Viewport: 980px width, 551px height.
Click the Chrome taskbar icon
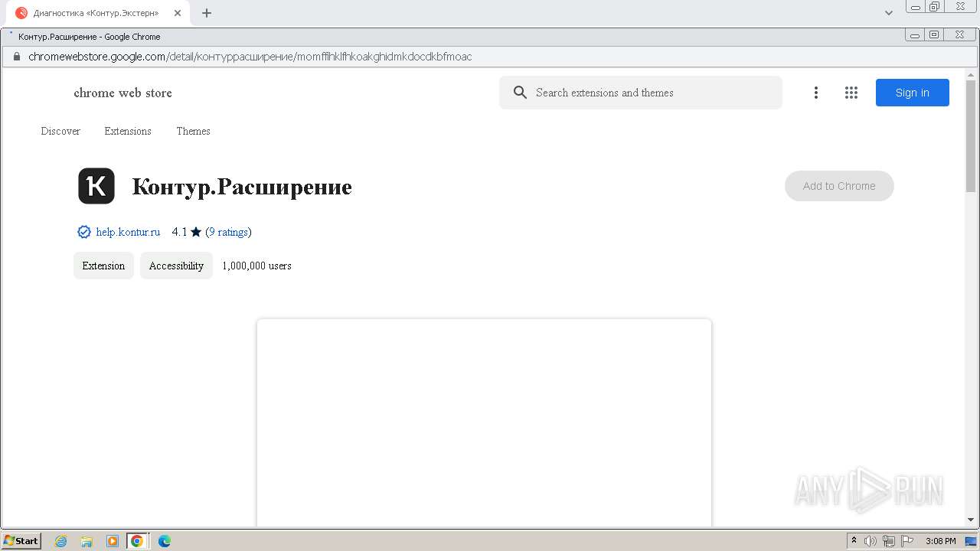point(137,541)
